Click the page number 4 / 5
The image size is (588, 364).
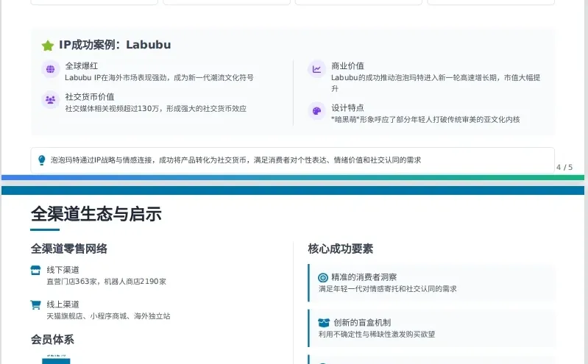pos(564,167)
